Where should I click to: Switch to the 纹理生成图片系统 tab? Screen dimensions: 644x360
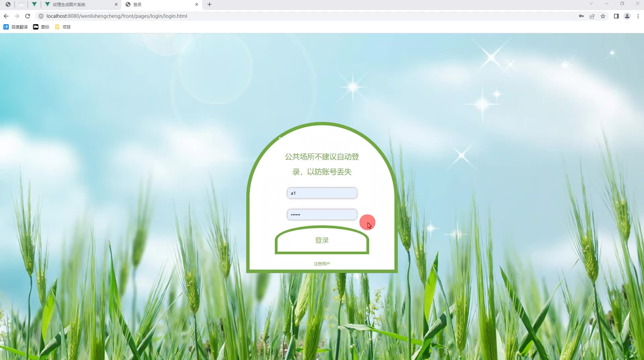[x=80, y=4]
